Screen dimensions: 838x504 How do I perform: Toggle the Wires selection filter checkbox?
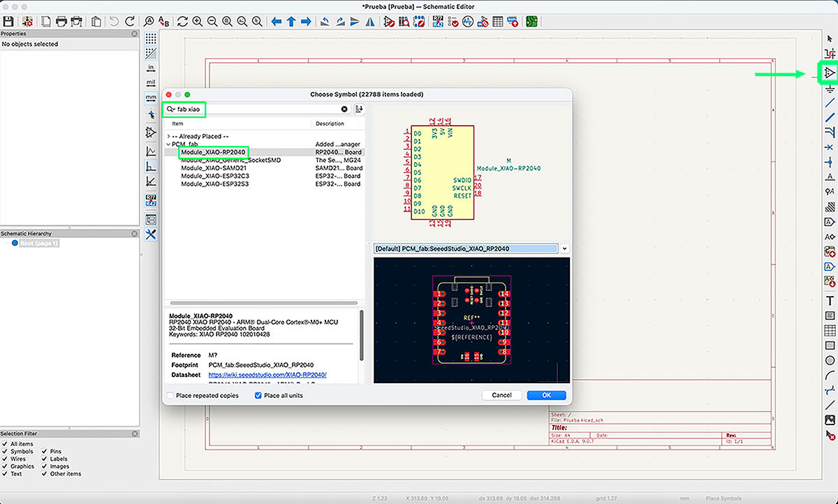[x=5, y=459]
